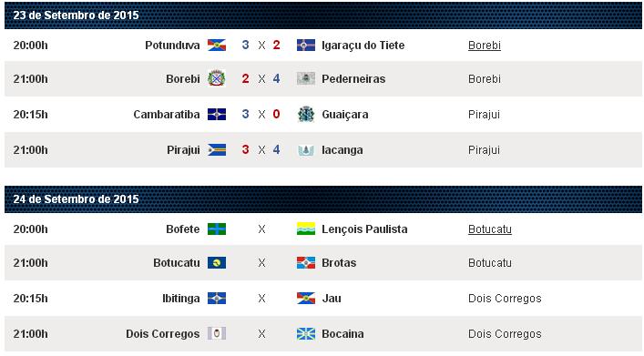Click the Bocaina flag icon
This screenshot has width=644, height=356.
306,333
